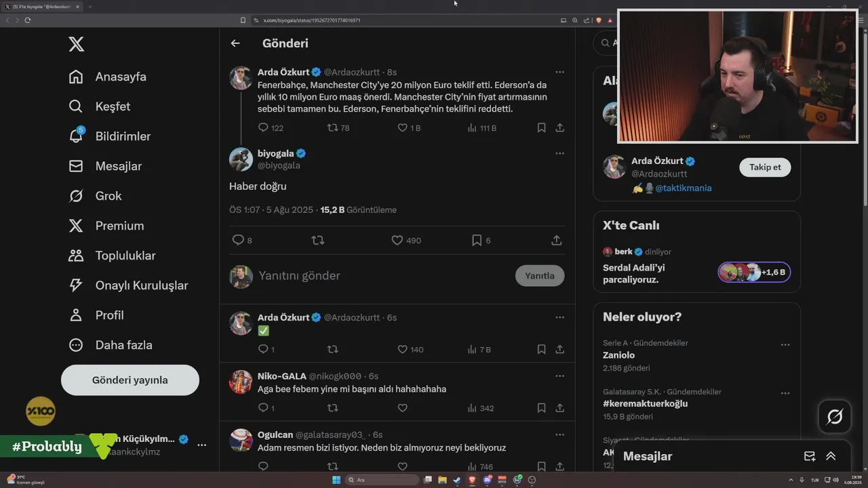Open the @taktikmania link
Viewport: 868px width, 488px height.
pyautogui.click(x=684, y=188)
